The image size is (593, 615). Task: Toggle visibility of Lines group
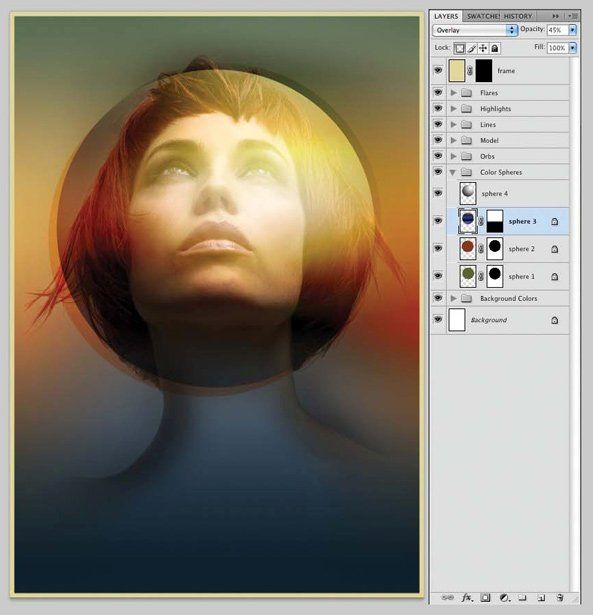[438, 124]
